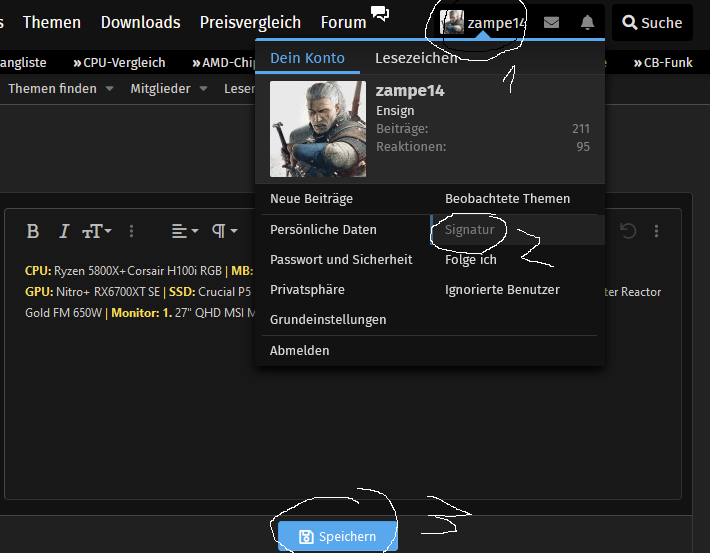Open the Downloads navigation item

140,22
